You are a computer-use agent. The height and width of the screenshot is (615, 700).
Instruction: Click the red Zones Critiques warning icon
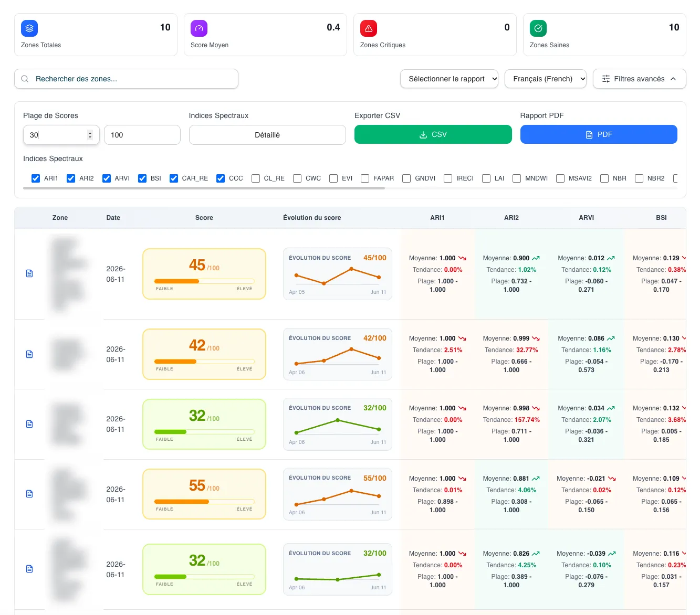369,28
